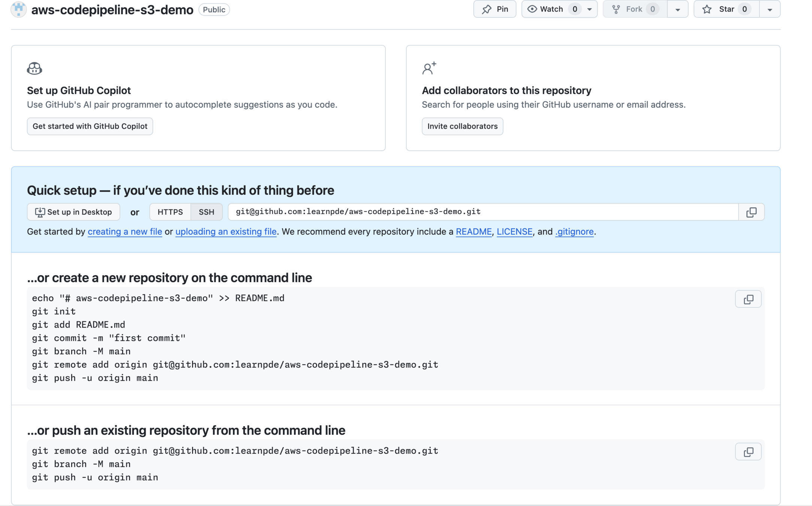Pin this repository
This screenshot has height=506, width=812.
pyautogui.click(x=494, y=9)
